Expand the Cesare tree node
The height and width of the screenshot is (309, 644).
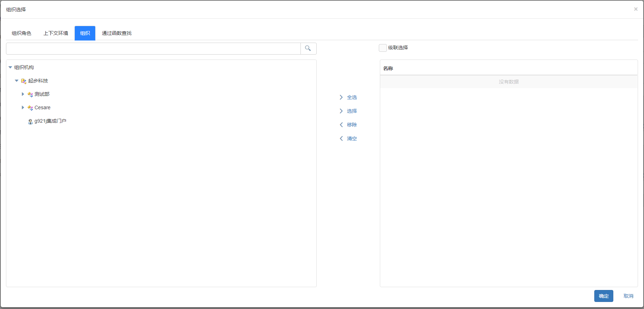[x=23, y=107]
